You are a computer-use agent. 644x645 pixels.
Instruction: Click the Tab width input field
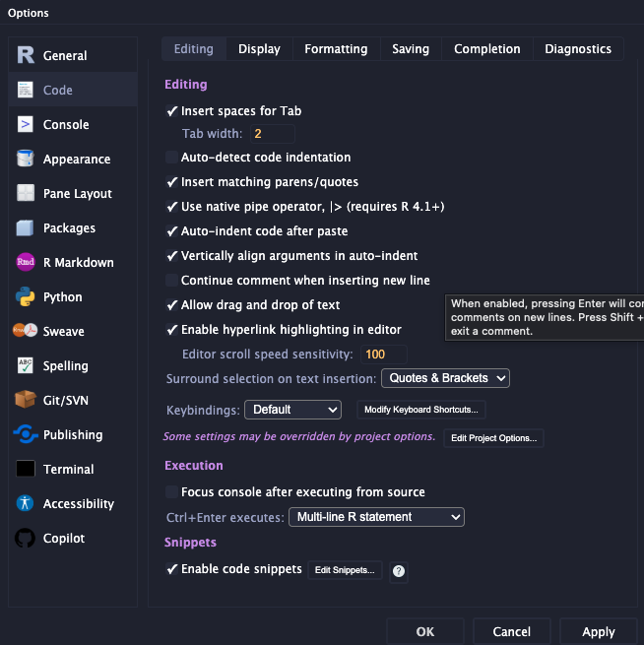point(272,134)
